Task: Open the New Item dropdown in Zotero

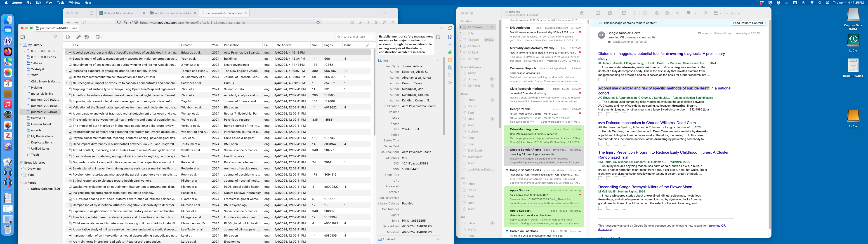Action: (69, 37)
